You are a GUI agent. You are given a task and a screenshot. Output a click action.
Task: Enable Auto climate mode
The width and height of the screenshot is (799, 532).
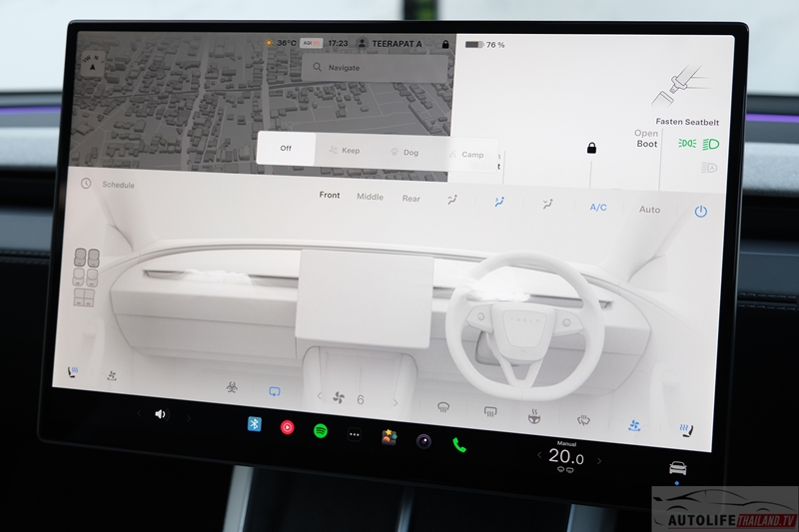click(x=649, y=210)
